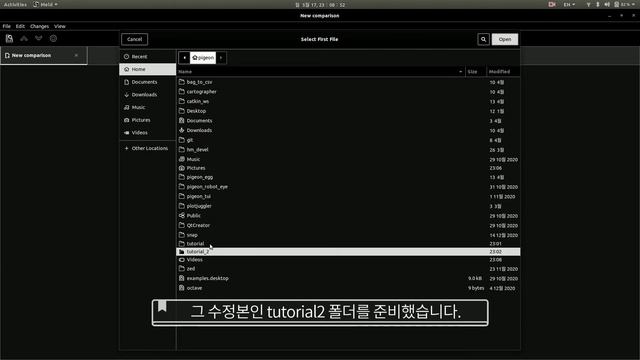Select the plotjuggler folder
The image size is (640, 360).
[x=349, y=206]
